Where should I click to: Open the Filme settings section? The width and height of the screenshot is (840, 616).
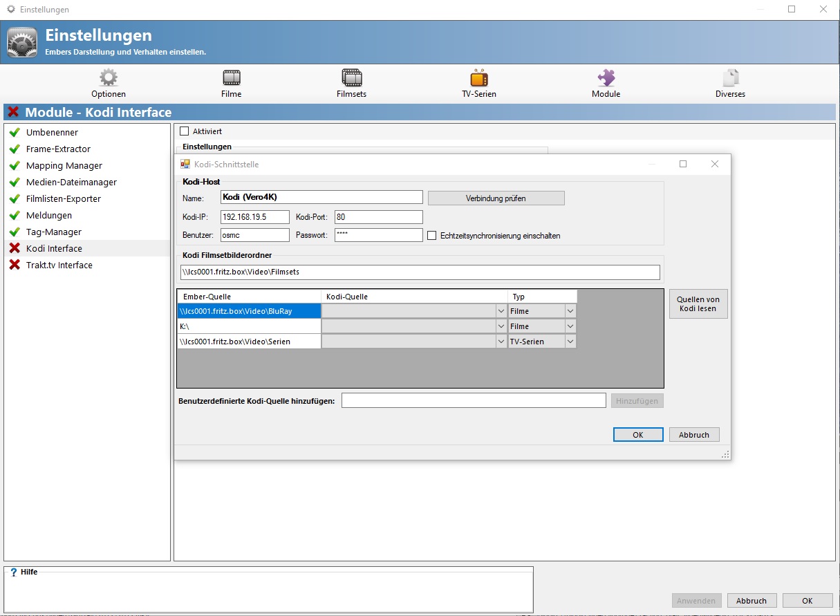232,84
